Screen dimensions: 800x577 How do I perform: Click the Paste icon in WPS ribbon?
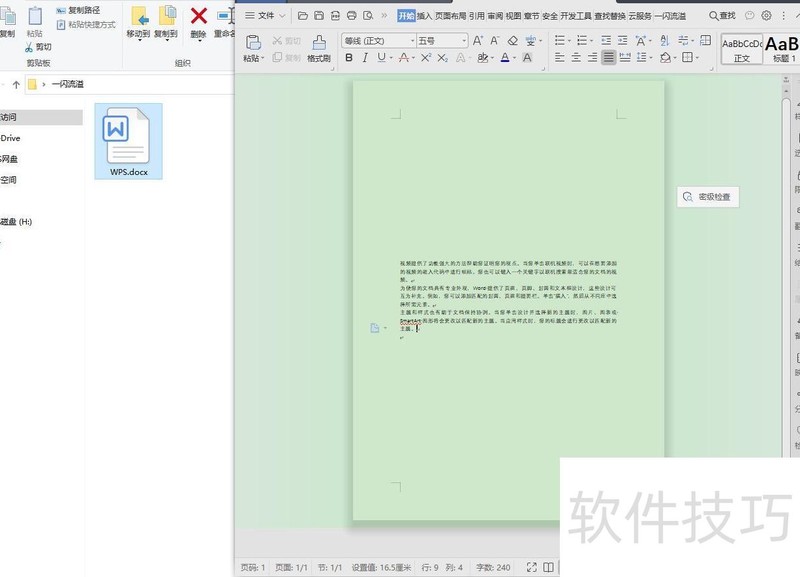(x=254, y=42)
